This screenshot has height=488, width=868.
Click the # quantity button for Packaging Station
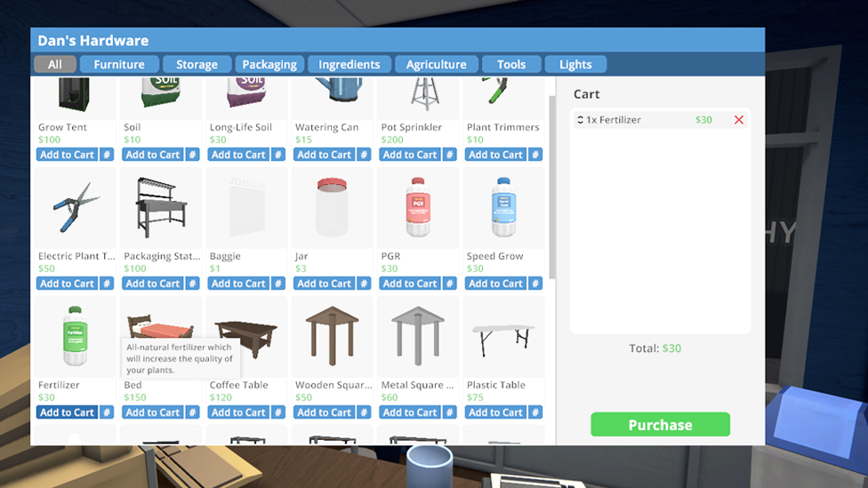193,284
